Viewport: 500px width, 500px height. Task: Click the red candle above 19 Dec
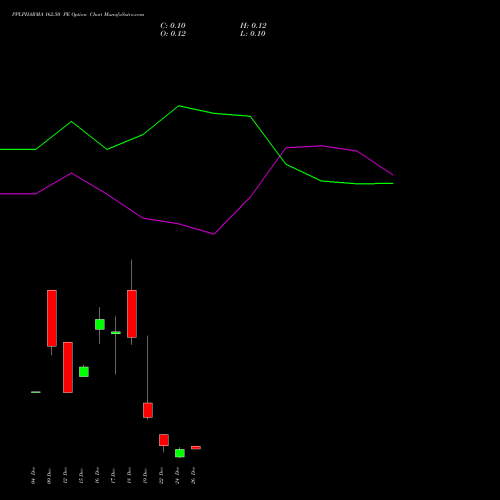point(148,410)
